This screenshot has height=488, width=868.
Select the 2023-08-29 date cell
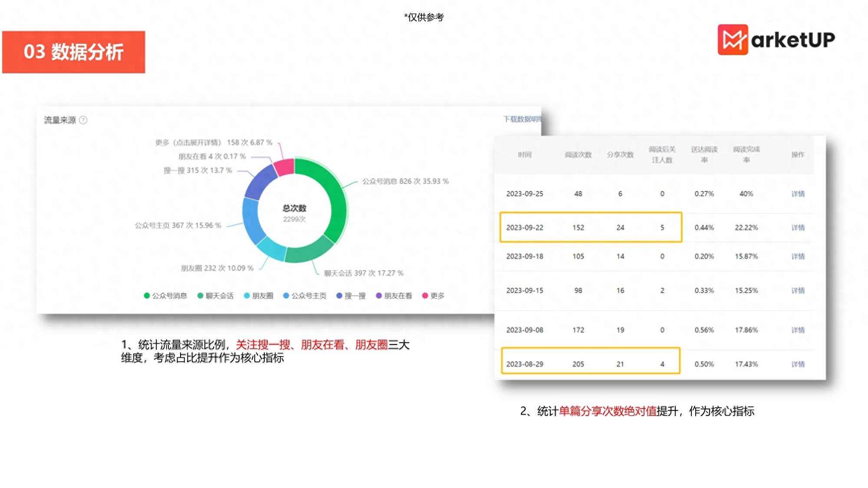click(525, 364)
